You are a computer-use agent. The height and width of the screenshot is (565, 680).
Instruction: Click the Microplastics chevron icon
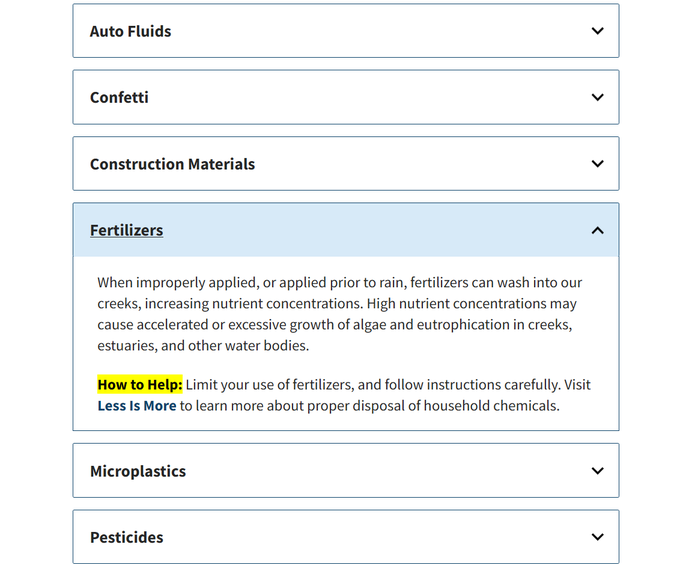click(x=597, y=470)
